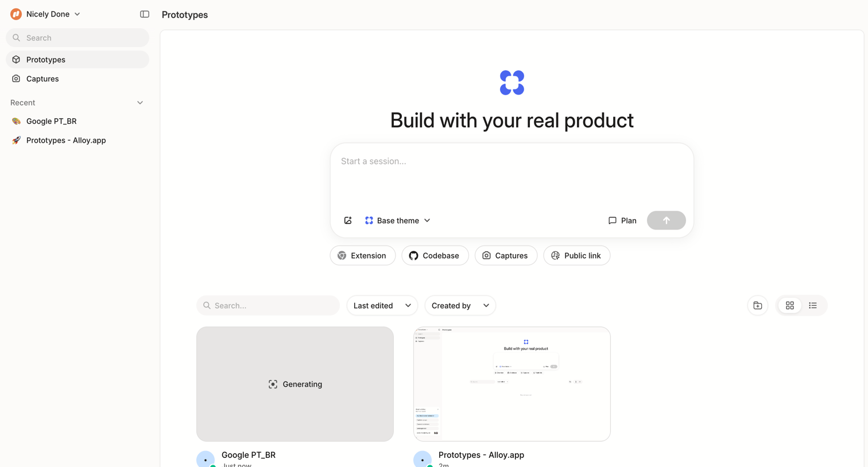Submit the session with the up-arrow button
This screenshot has height=467, width=868.
pyautogui.click(x=666, y=220)
